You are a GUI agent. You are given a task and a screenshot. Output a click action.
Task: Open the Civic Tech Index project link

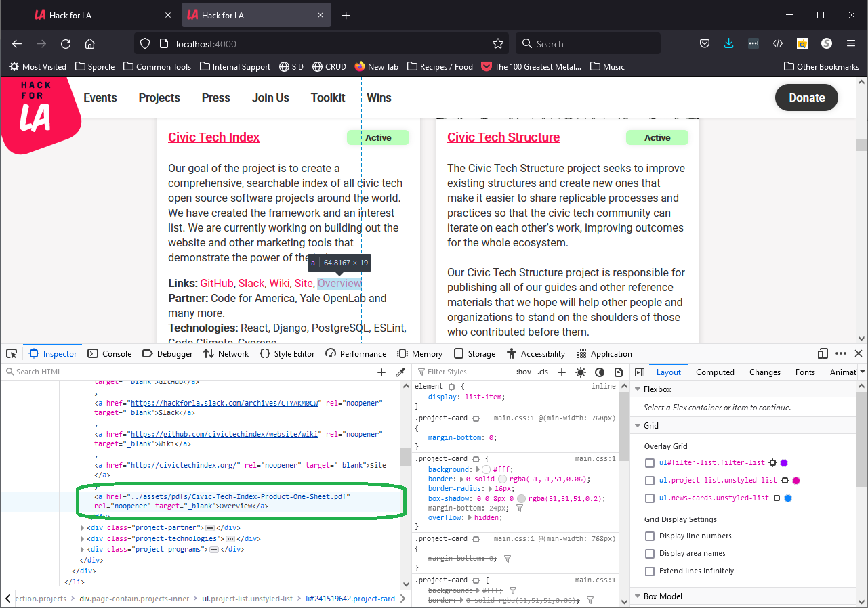pos(213,137)
